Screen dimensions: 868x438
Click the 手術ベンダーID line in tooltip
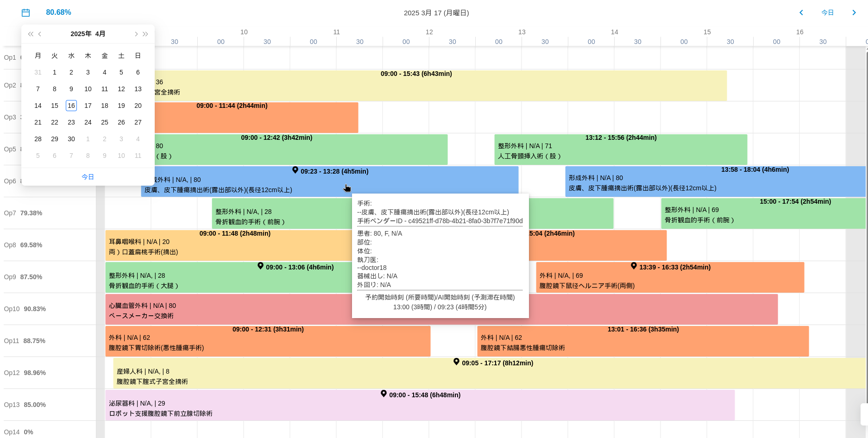440,221
